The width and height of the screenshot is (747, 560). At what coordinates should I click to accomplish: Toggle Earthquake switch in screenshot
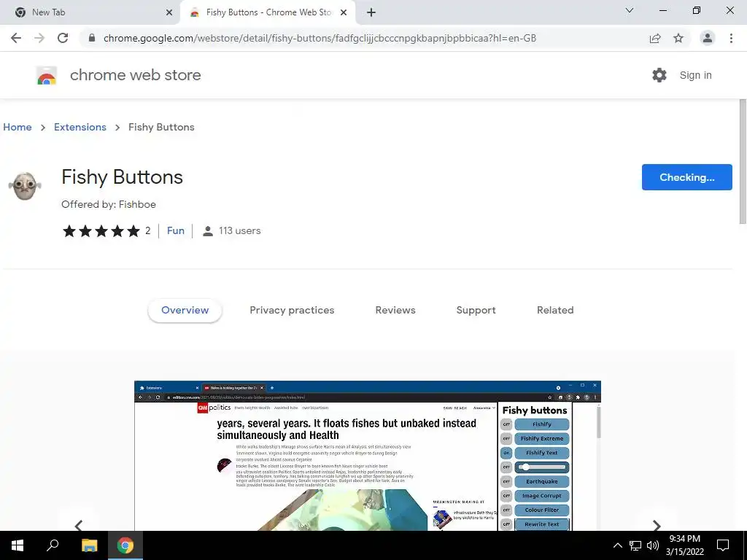click(506, 481)
